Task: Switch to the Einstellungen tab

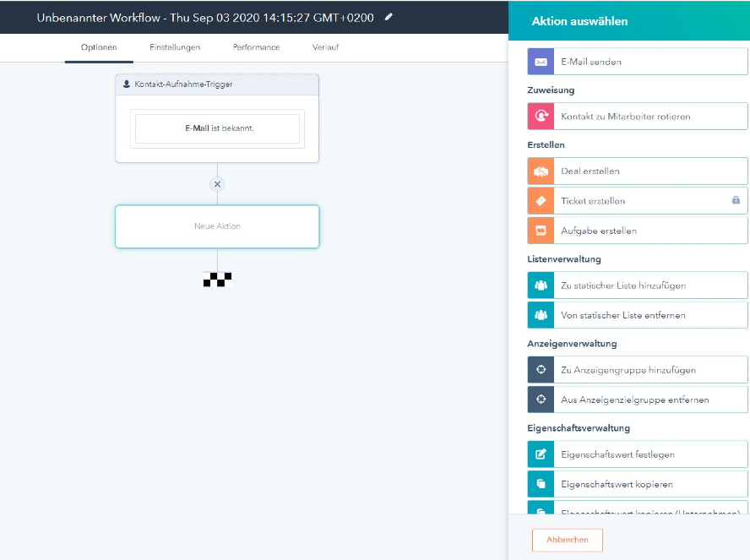Action: pos(175,47)
